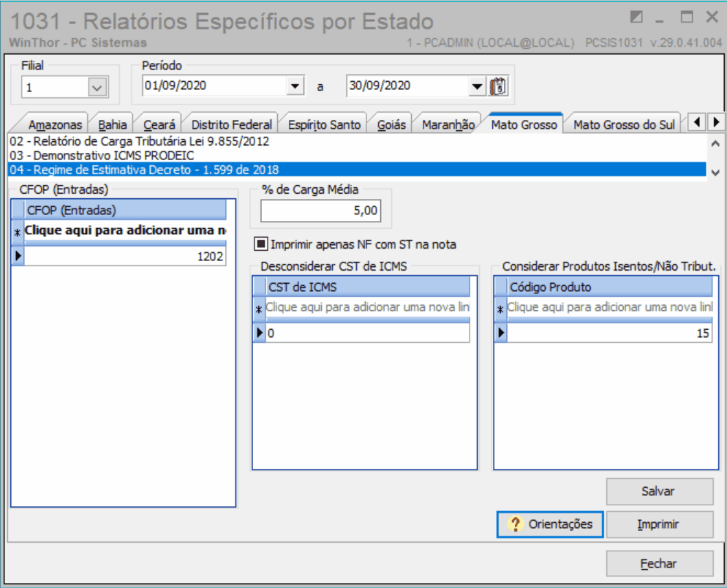The width and height of the screenshot is (727, 588).
Task: Click the Salvar button
Action: (659, 491)
